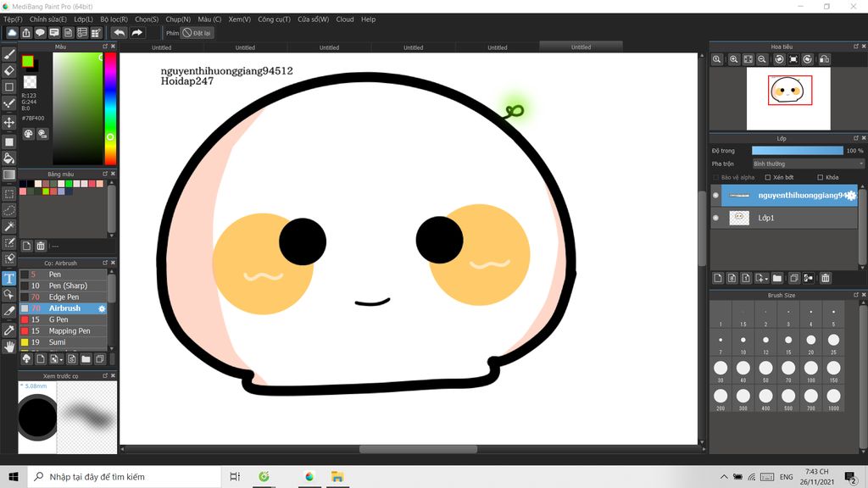Select the Lasso selection tool
The height and width of the screenshot is (488, 868).
pyautogui.click(x=8, y=210)
